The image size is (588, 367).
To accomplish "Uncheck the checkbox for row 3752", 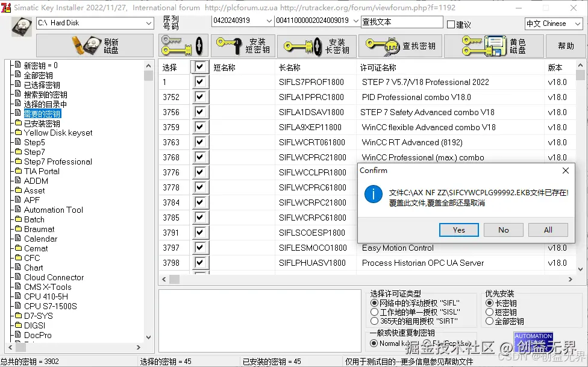I will (199, 97).
